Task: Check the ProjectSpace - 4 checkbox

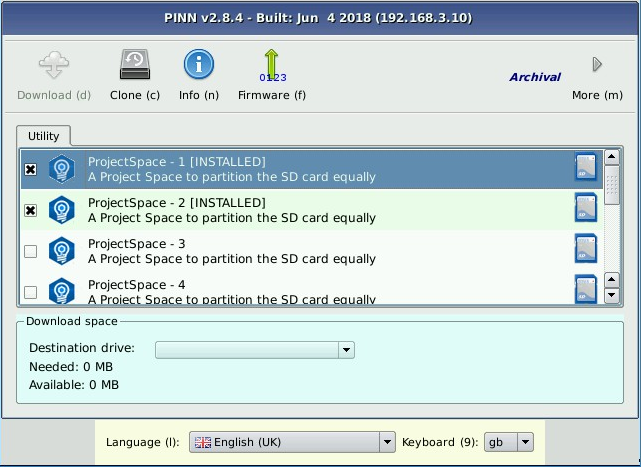Action: 31,292
